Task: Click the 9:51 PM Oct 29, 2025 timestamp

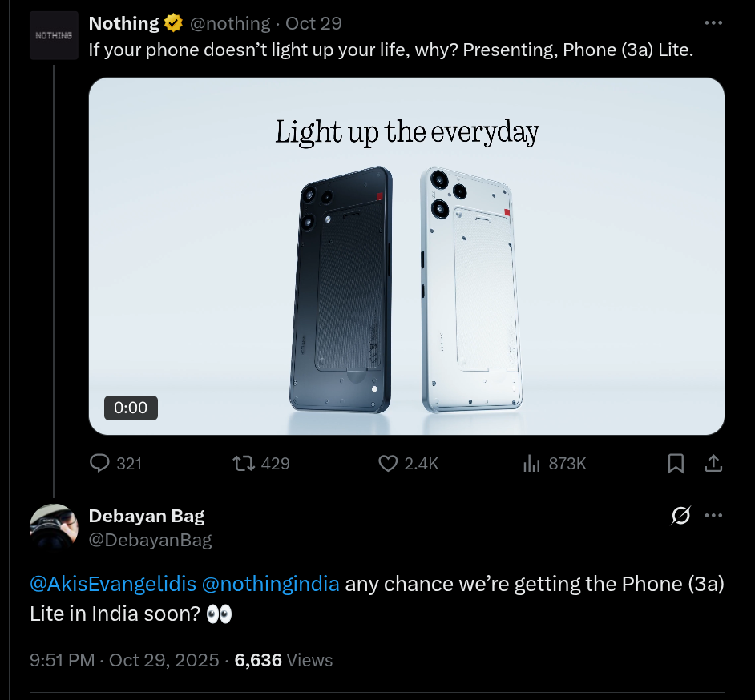Action: pyautogui.click(x=124, y=660)
